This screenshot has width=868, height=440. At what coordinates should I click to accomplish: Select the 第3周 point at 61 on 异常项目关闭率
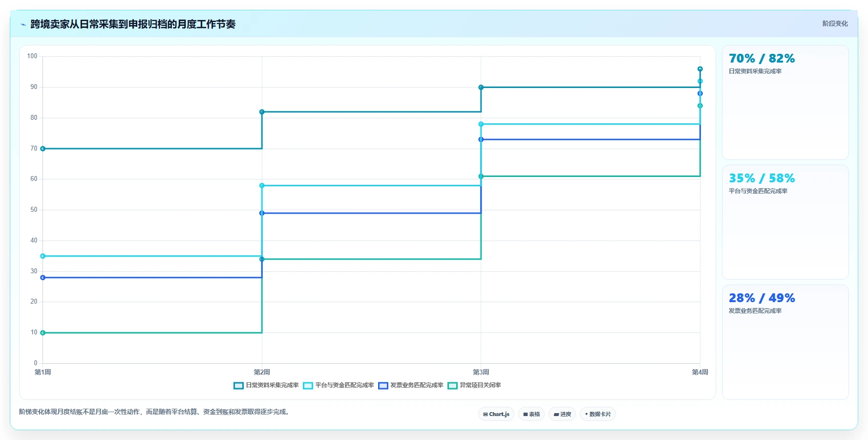coord(481,176)
